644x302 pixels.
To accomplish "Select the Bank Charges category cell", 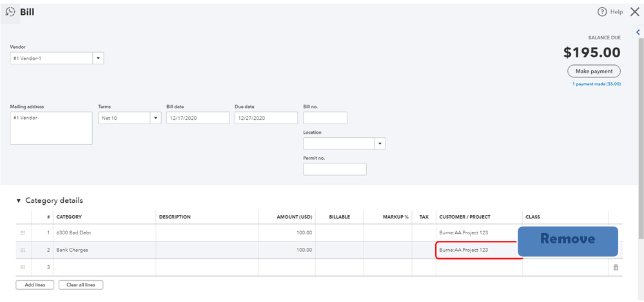I will tap(104, 250).
